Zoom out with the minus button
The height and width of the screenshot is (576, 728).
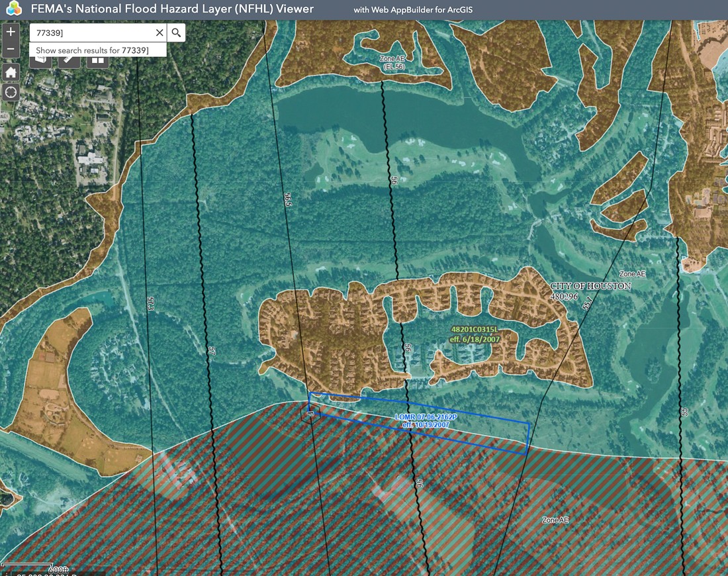tap(11, 49)
